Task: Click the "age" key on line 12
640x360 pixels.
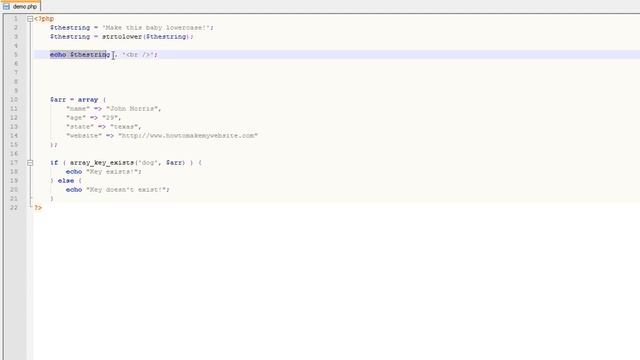Action: click(x=76, y=118)
